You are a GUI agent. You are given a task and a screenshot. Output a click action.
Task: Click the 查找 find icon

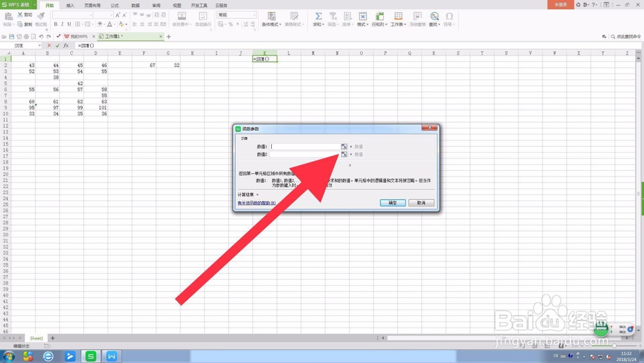434,17
